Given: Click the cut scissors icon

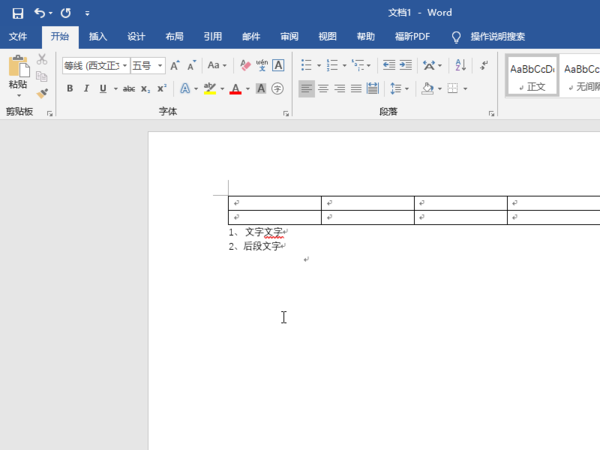Looking at the screenshot, I should coord(42,59).
